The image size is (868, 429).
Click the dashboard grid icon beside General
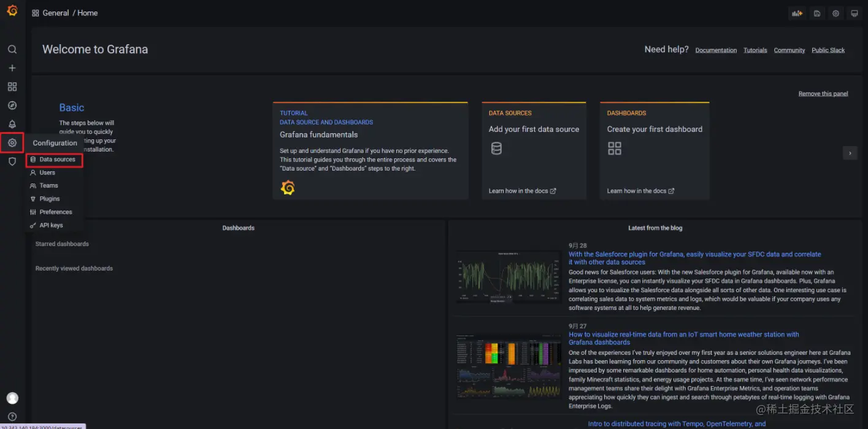[36, 13]
